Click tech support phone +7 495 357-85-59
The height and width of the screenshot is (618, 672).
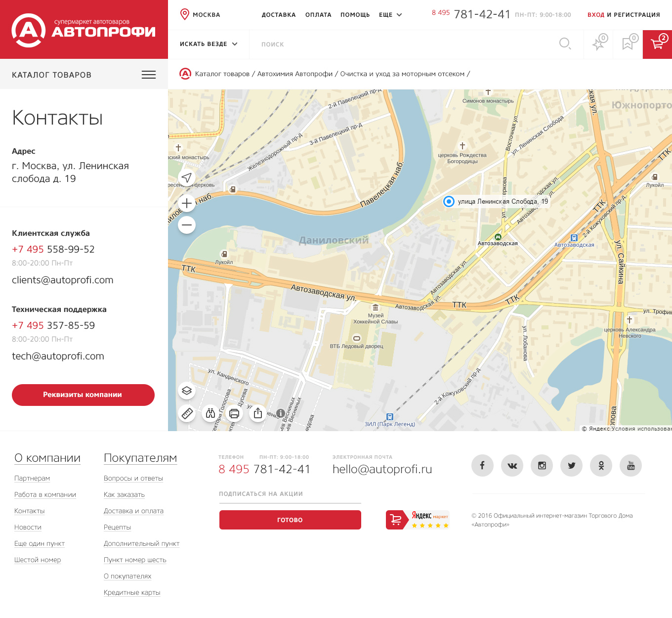53,325
